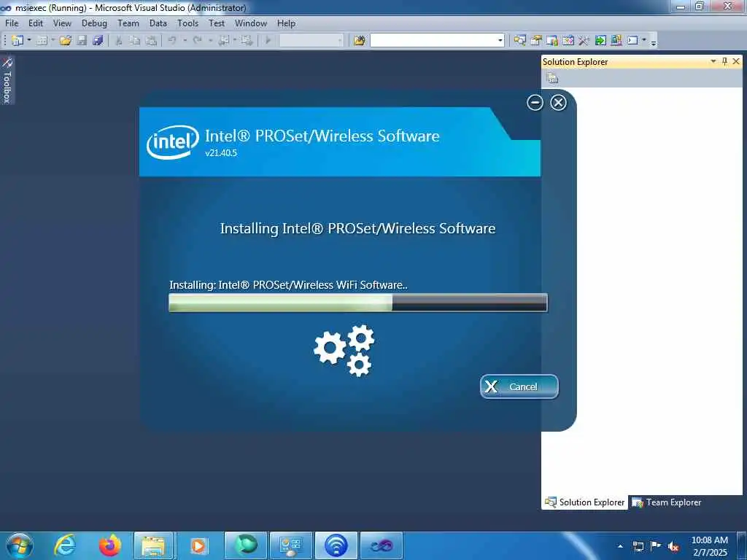747x560 pixels.
Task: Expand the Redo history dropdown arrow
Action: 210,41
